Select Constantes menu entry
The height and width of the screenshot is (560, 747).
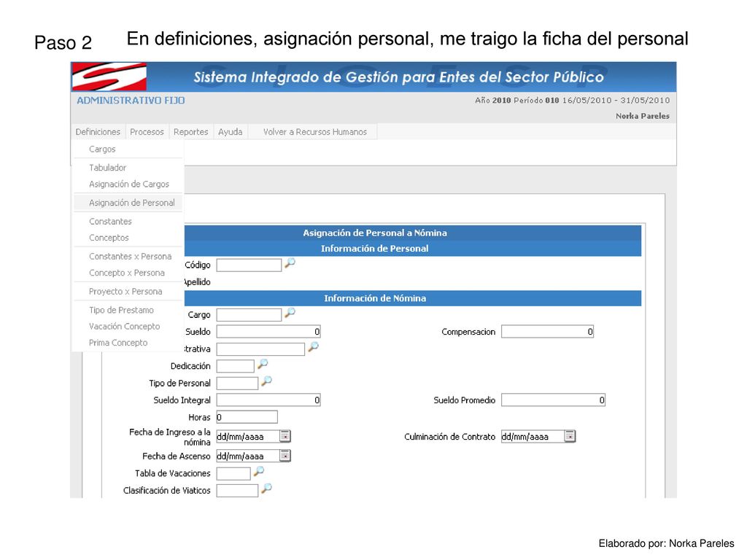(110, 222)
